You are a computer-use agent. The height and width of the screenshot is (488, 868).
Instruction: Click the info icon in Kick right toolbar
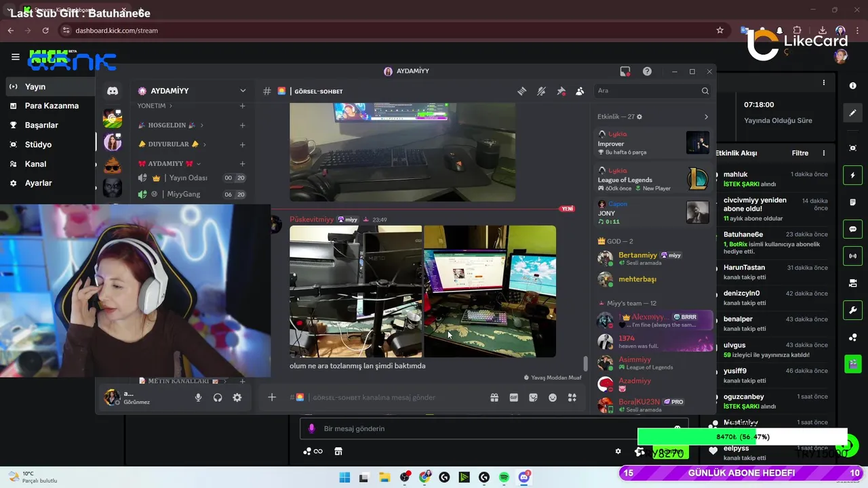click(x=853, y=86)
